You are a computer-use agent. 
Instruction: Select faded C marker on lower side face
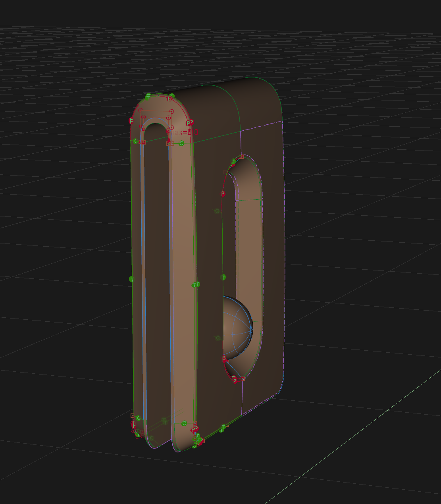[x=218, y=338]
